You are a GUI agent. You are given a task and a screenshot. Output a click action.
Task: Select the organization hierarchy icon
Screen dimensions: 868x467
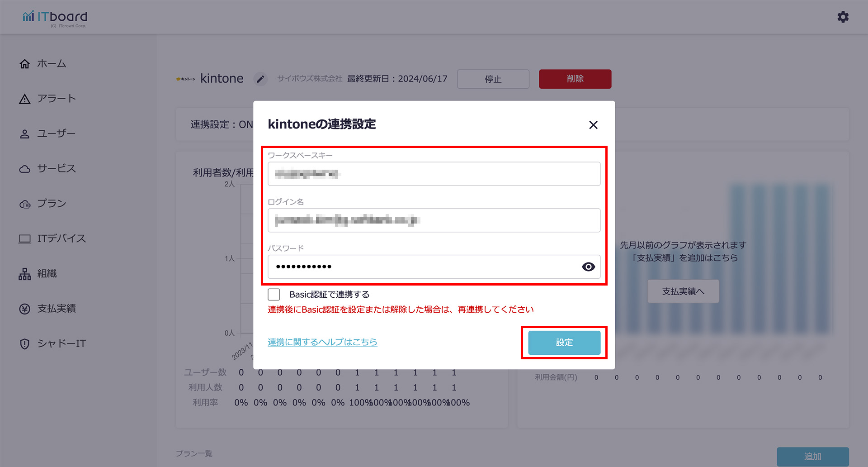[x=25, y=274]
